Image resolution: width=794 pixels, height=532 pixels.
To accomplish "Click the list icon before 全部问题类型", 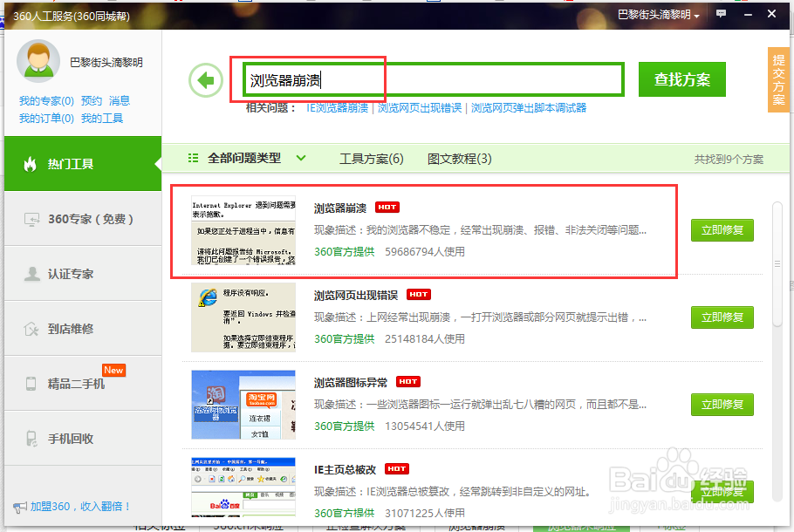I will tap(193, 159).
